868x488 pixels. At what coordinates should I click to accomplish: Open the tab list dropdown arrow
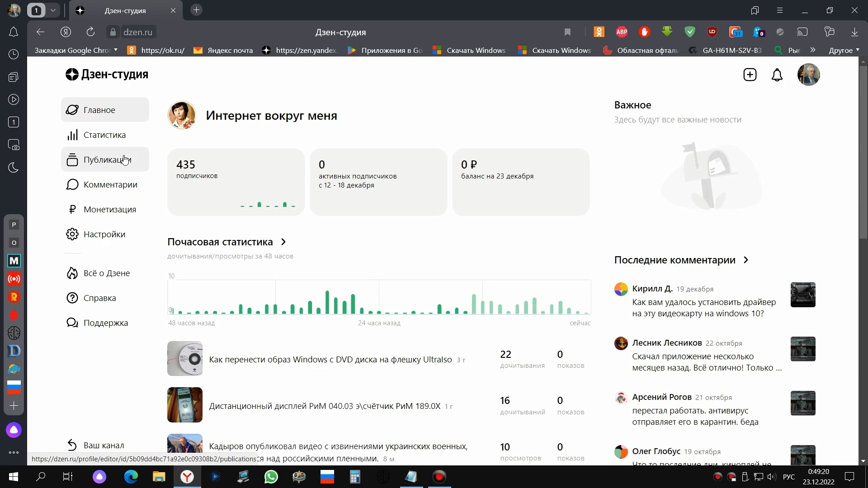click(x=53, y=10)
